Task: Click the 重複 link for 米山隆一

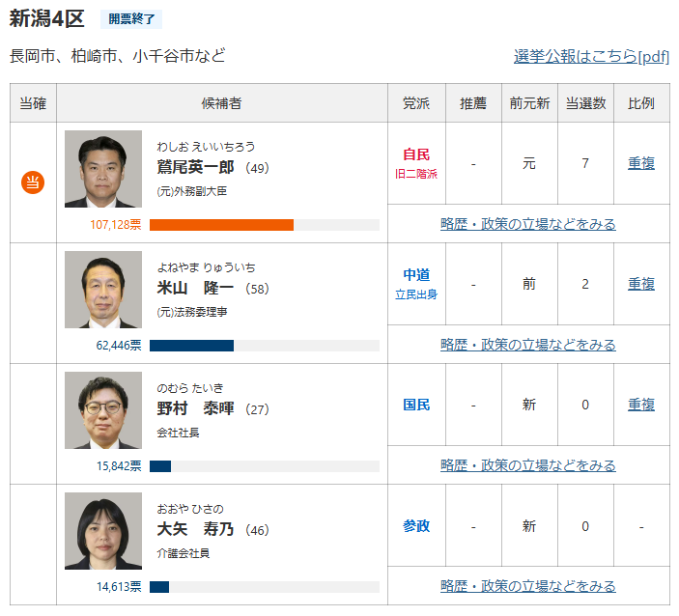Action: click(x=641, y=284)
